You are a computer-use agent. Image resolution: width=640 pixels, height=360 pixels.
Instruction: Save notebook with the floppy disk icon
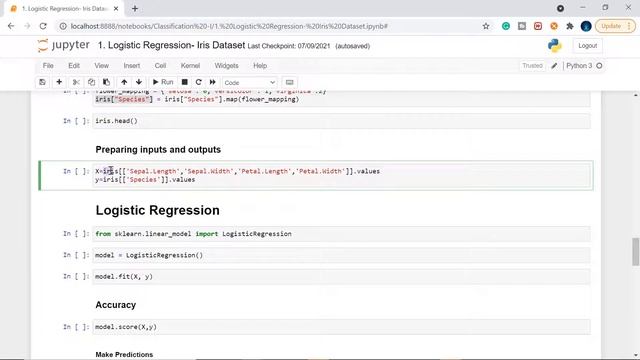tap(42, 82)
